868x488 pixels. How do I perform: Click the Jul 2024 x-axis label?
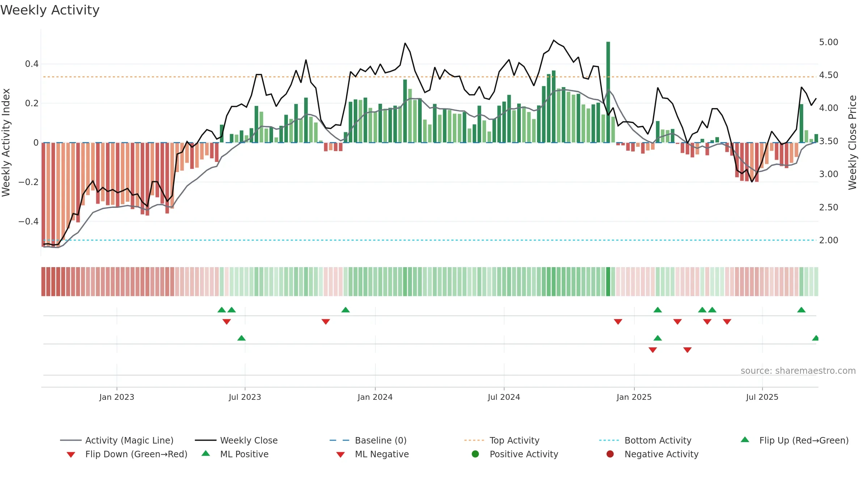[x=504, y=397]
